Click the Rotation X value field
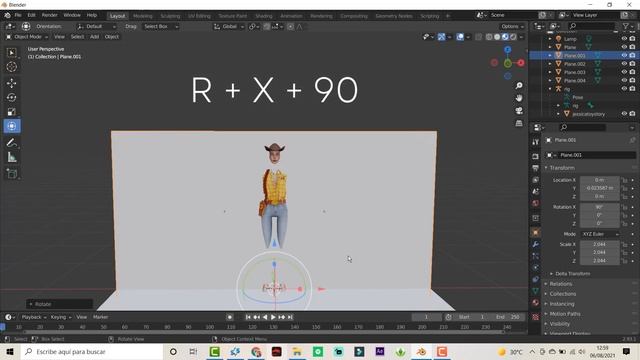Screen dimensions: 640x360 (x=600, y=207)
